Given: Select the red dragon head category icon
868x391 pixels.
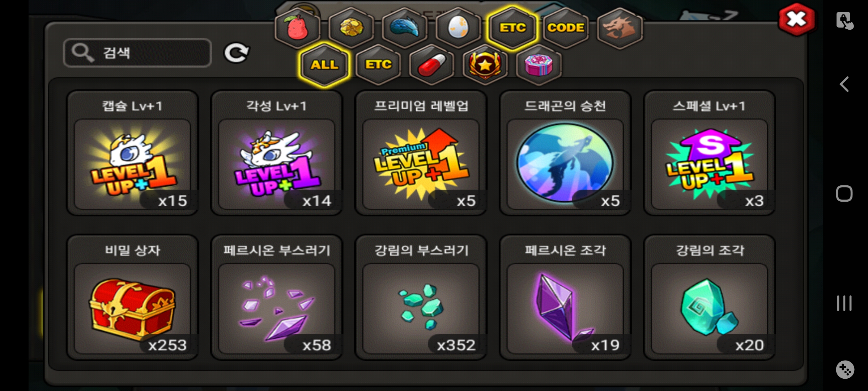Looking at the screenshot, I should [x=620, y=28].
